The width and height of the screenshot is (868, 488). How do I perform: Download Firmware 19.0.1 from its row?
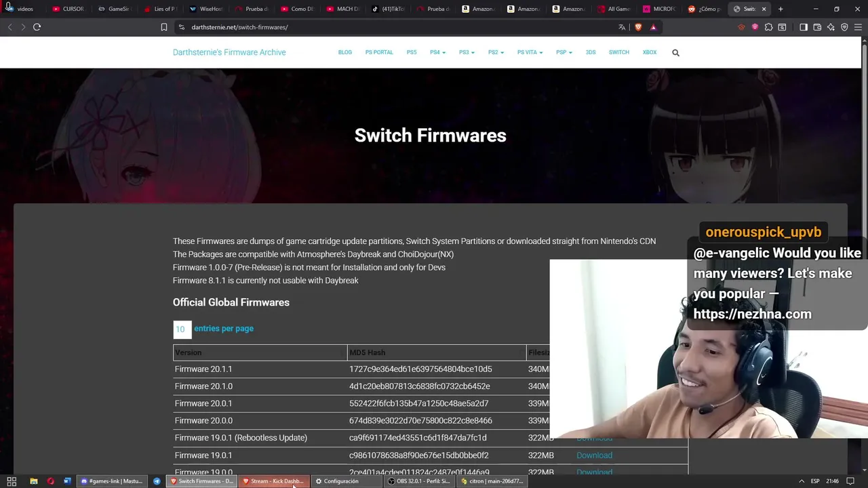(594, 455)
